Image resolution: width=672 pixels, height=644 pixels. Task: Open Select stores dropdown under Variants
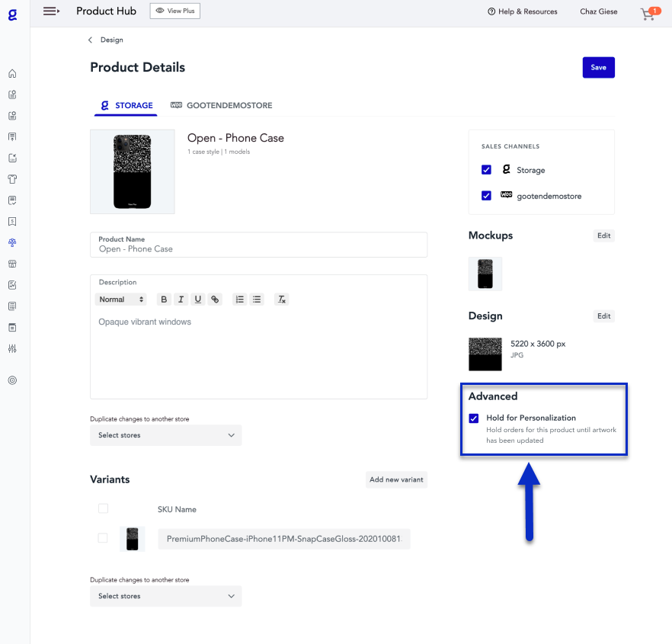point(165,596)
